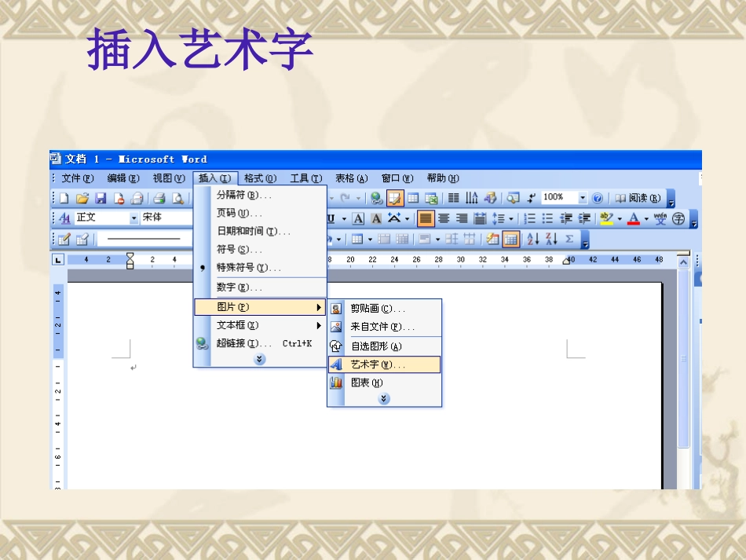Click the table Eraser icon
The image size is (746, 560).
tap(82, 239)
